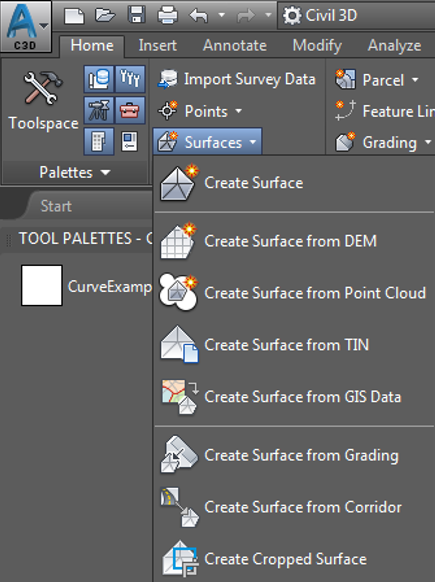Click the Create Surface from Grading icon
This screenshot has height=582, width=435.
point(179,455)
